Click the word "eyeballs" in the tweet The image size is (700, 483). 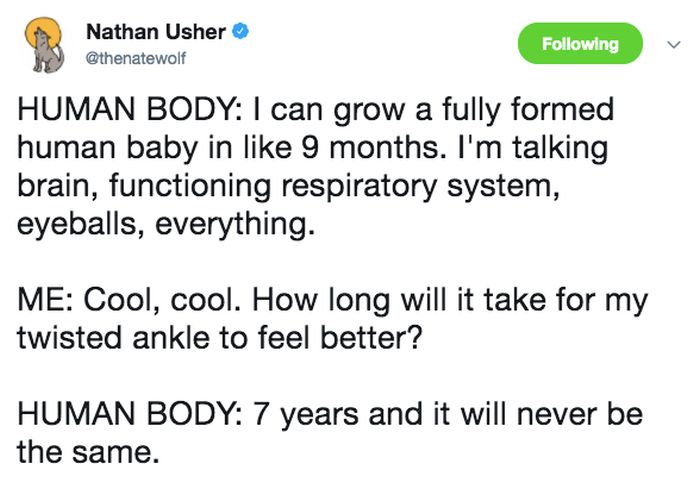76,225
